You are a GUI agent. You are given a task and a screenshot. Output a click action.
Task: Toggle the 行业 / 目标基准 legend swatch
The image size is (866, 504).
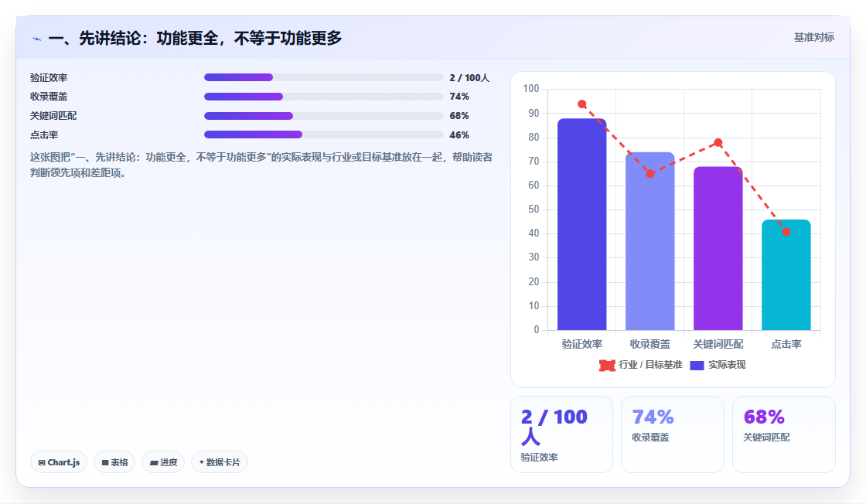click(x=607, y=365)
